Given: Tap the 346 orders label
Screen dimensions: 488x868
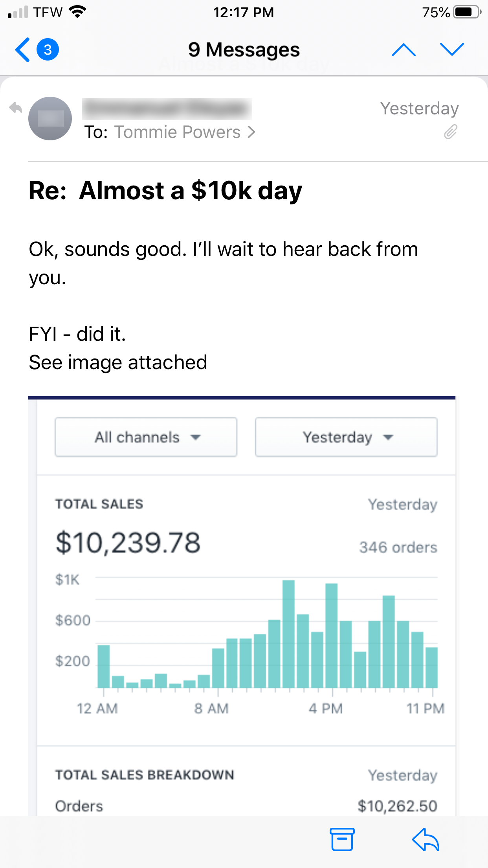Looking at the screenshot, I should point(398,547).
